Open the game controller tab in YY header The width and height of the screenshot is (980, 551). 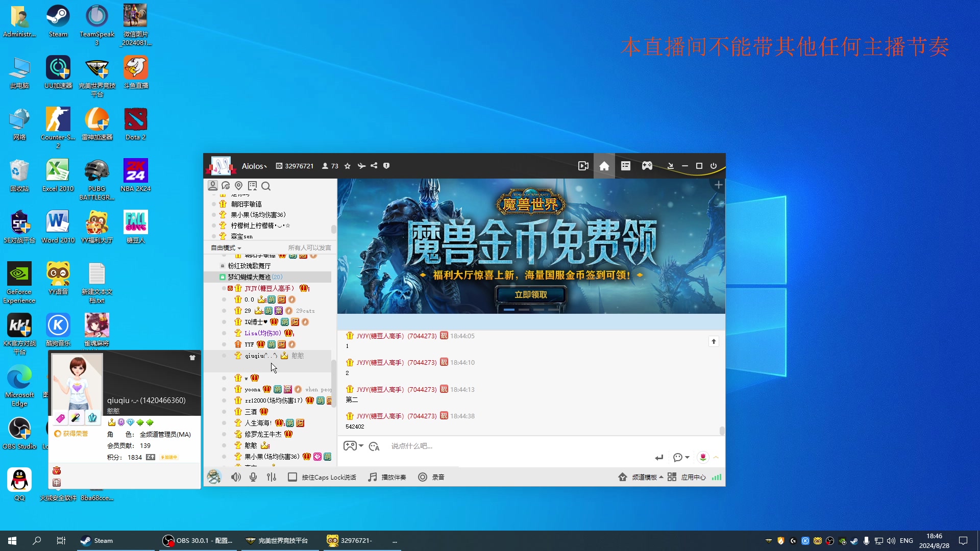point(647,166)
